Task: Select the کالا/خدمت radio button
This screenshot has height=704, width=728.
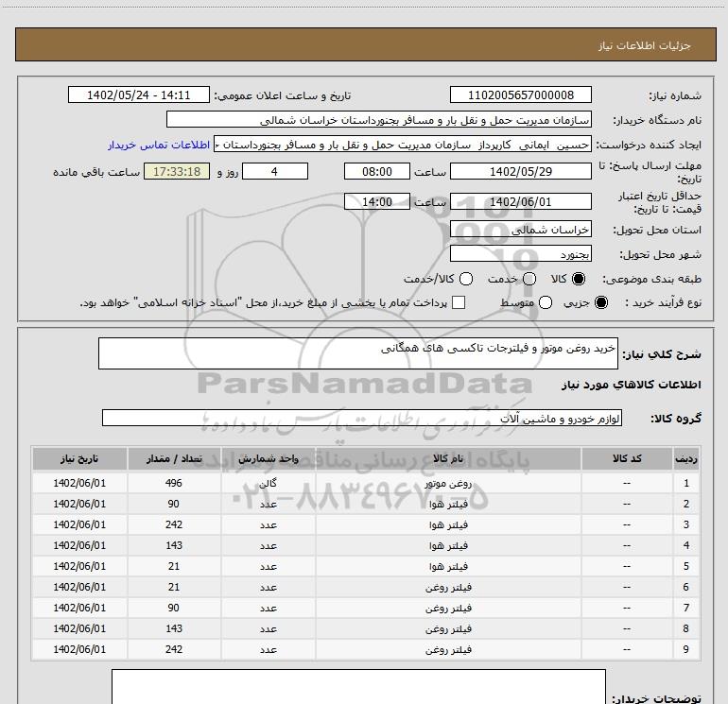Action: pos(466,279)
